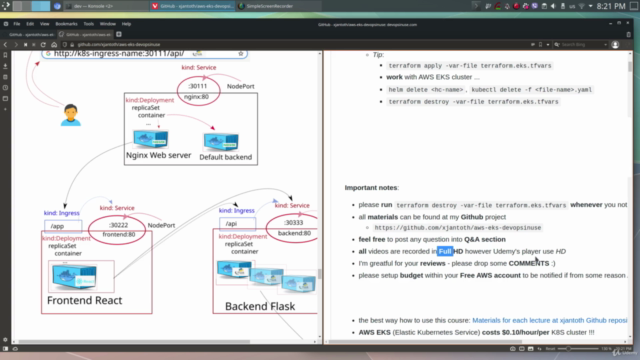The height and width of the screenshot is (360, 640).
Task: Switch to the Konsole taskbar window
Action: coord(106,6)
